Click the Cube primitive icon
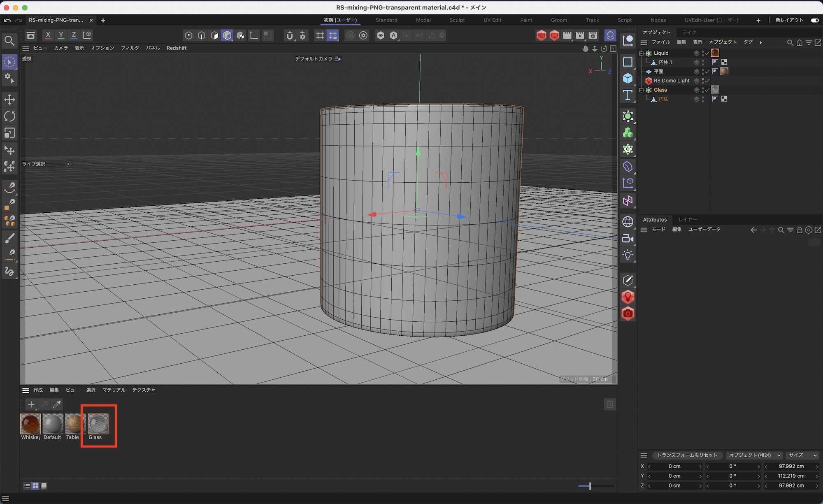Screen dimensions: 823x504 tap(628, 78)
